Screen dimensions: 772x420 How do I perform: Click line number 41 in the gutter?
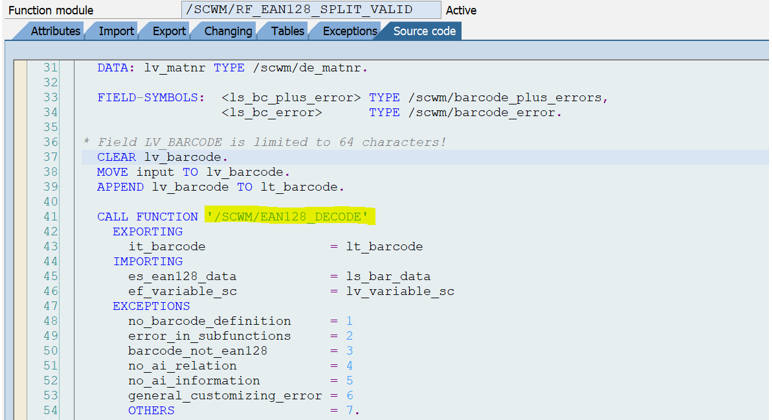click(x=50, y=217)
